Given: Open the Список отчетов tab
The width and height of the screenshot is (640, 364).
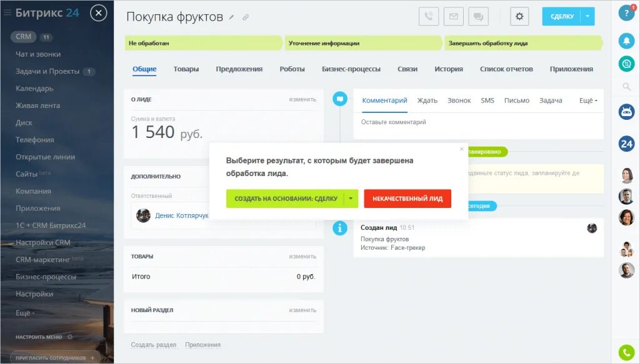Looking at the screenshot, I should coord(506,69).
